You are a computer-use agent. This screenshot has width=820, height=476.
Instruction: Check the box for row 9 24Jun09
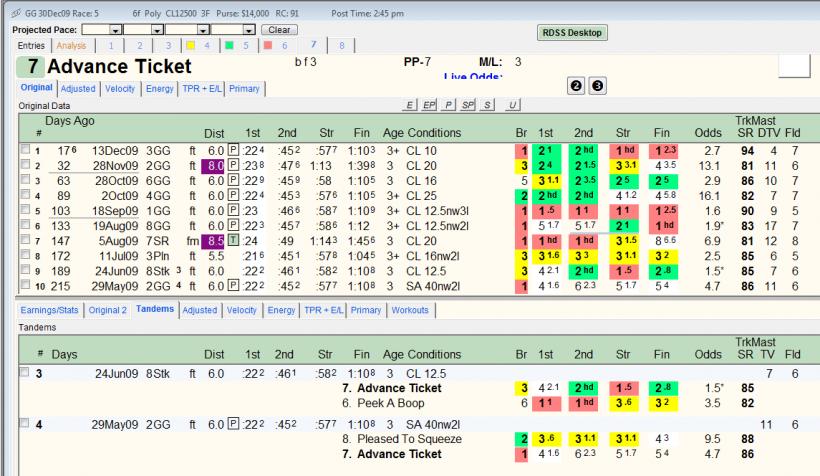(x=25, y=270)
